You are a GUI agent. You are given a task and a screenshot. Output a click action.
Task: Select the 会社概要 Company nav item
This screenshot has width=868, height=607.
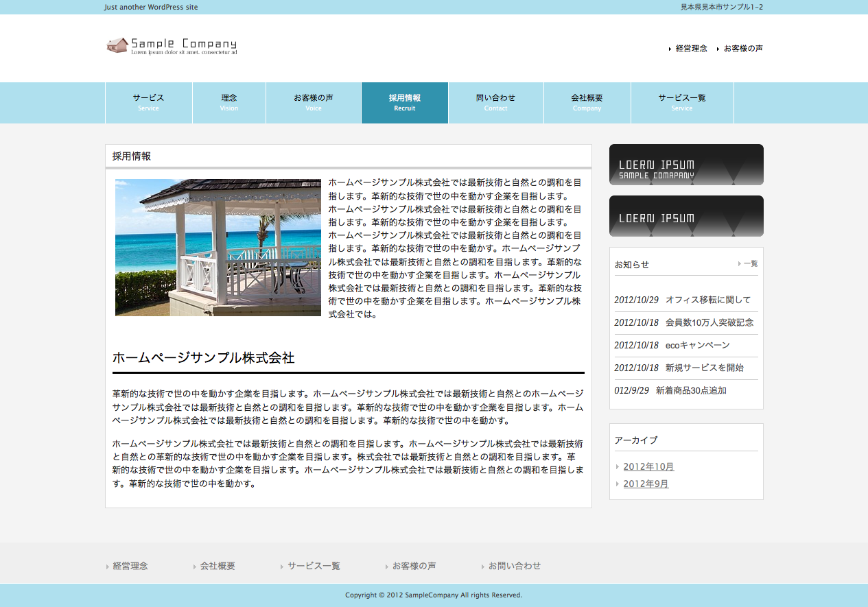coord(587,103)
